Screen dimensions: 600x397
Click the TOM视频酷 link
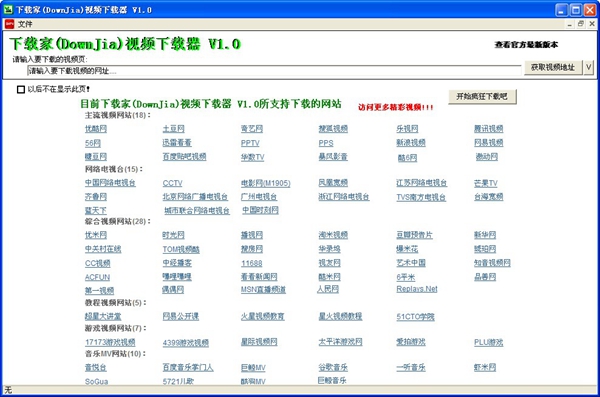point(181,250)
